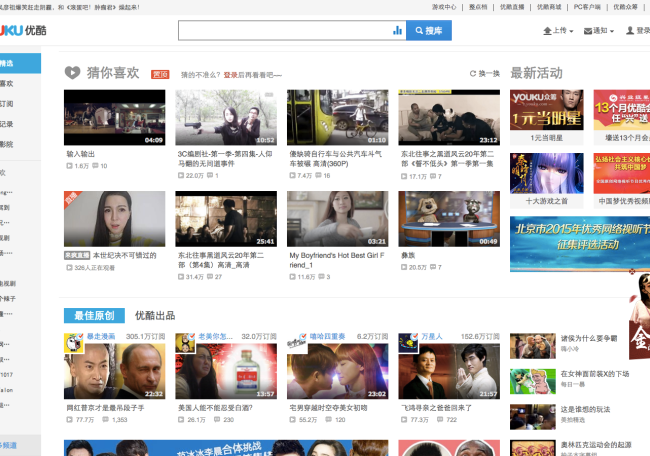
Task: Open the 上传 upload dropdown
Action: pyautogui.click(x=558, y=31)
